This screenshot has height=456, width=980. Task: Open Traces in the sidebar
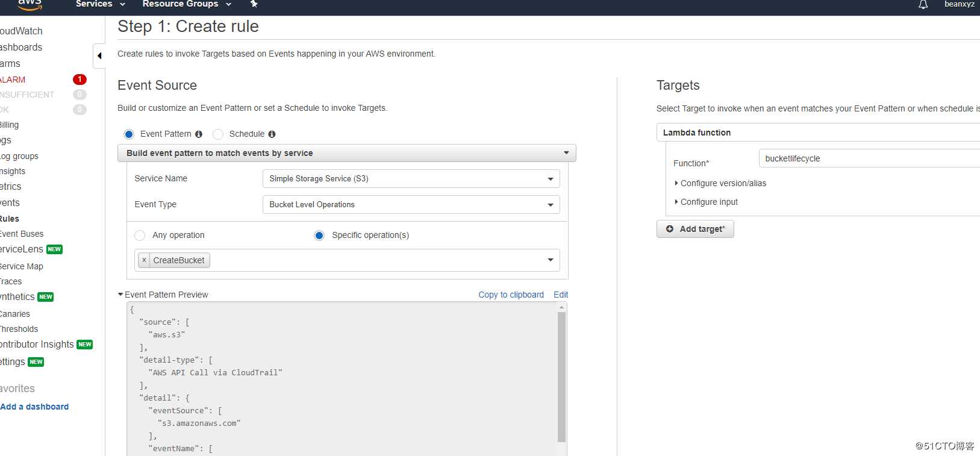click(11, 281)
